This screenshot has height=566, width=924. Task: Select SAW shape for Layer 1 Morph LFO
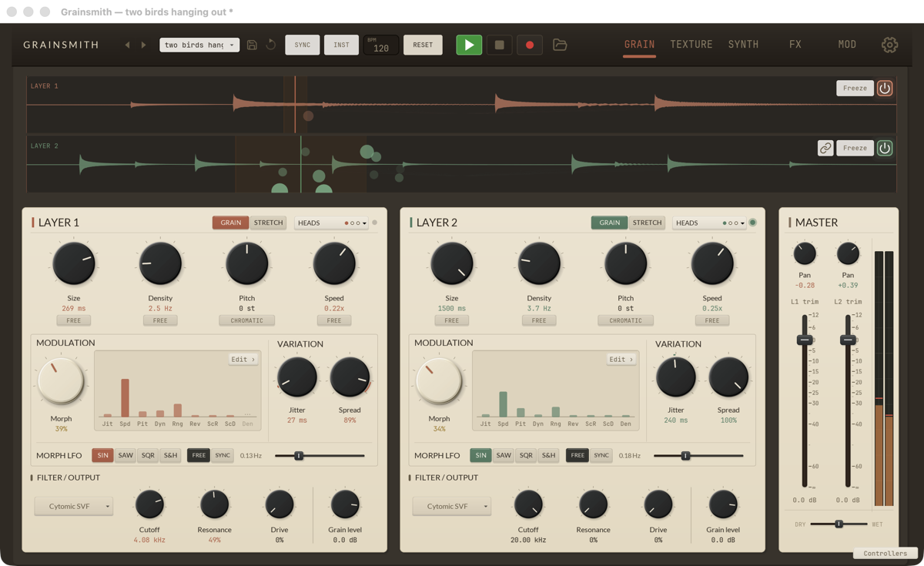(126, 455)
